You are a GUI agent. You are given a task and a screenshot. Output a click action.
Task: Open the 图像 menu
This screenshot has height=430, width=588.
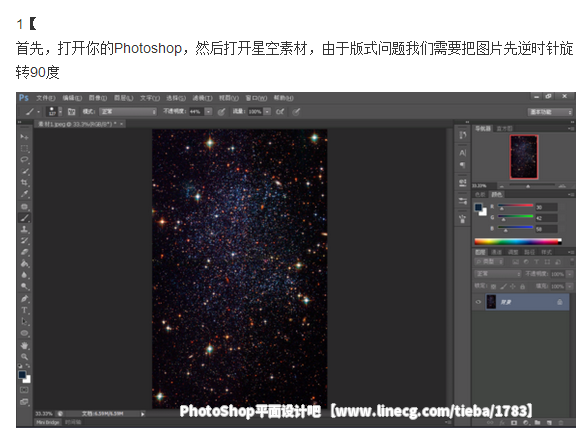[98, 98]
